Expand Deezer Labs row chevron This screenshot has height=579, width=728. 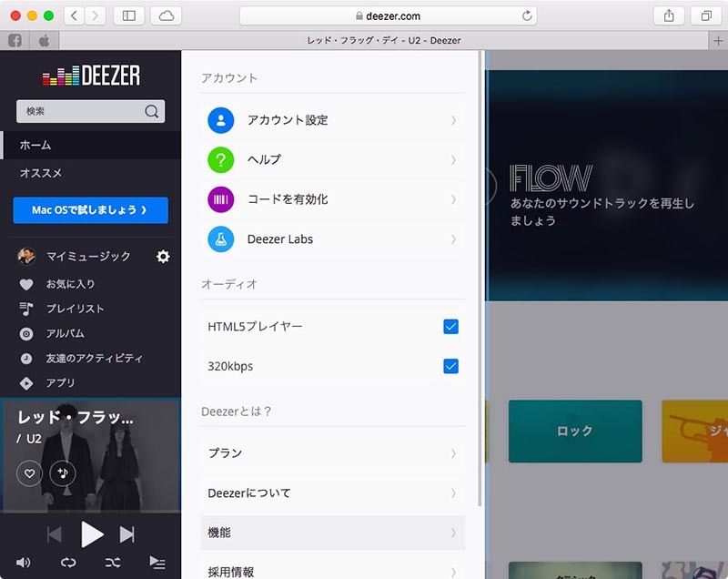click(453, 239)
